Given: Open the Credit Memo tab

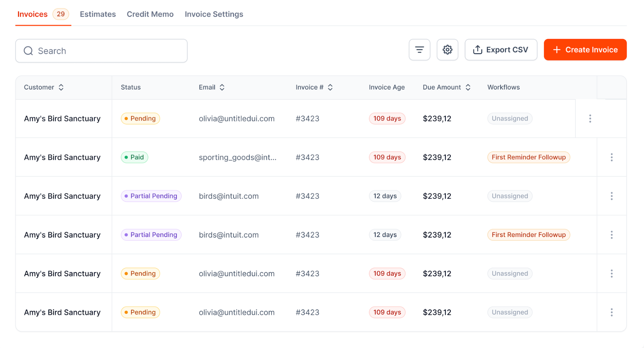Looking at the screenshot, I should click(150, 14).
